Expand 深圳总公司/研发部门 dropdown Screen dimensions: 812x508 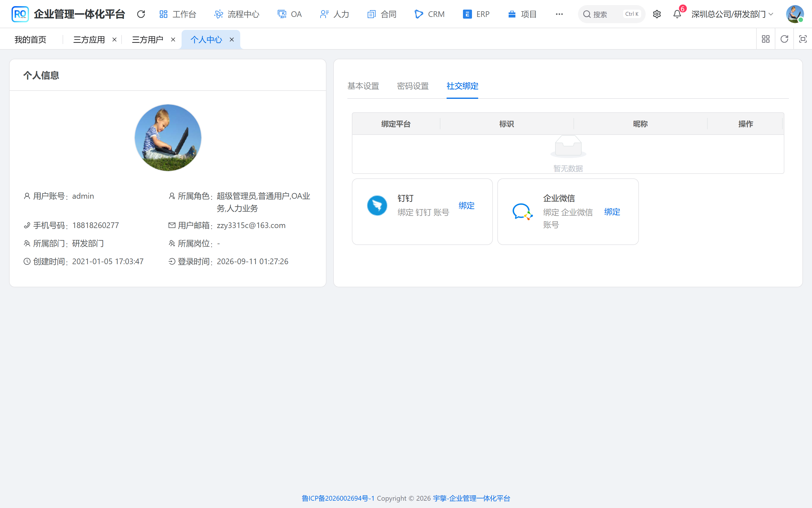[x=732, y=14]
